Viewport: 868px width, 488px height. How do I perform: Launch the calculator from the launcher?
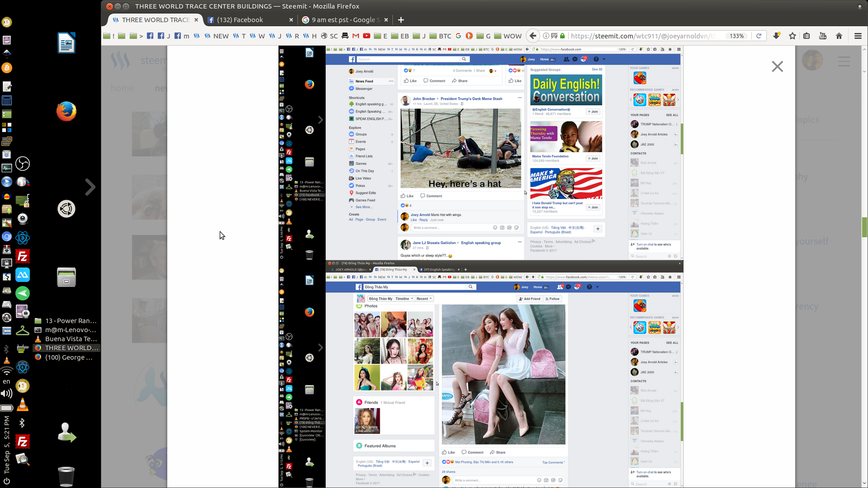[7, 100]
